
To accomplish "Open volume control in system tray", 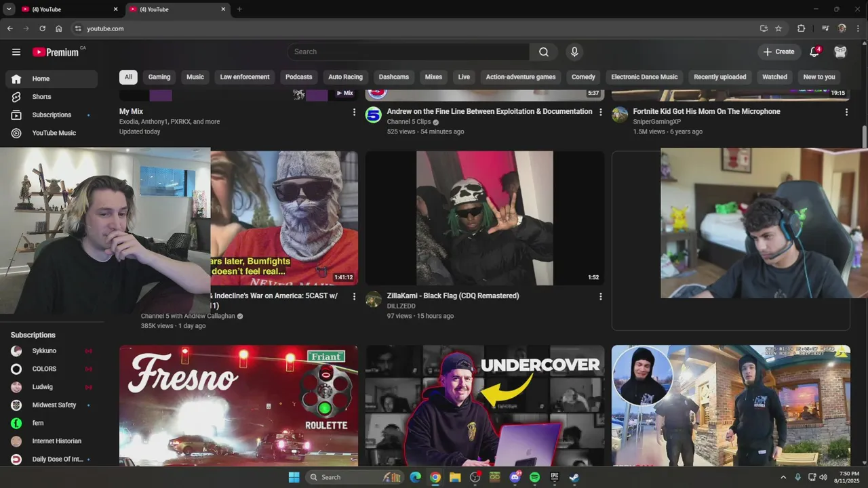I will coord(823,477).
